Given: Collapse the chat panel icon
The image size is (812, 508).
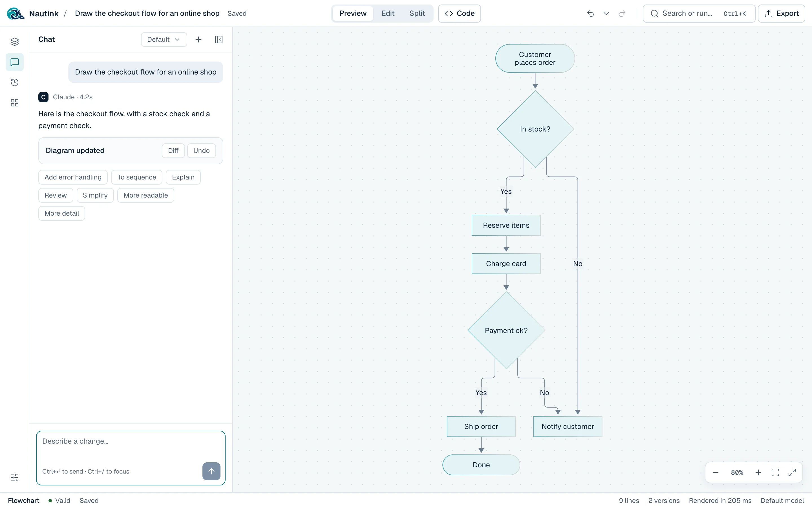Looking at the screenshot, I should 219,40.
